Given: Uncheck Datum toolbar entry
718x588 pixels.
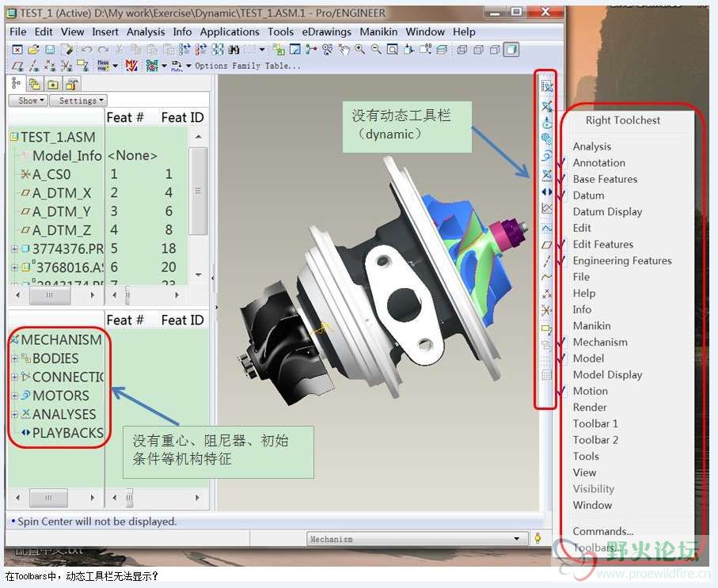Looking at the screenshot, I should (588, 195).
